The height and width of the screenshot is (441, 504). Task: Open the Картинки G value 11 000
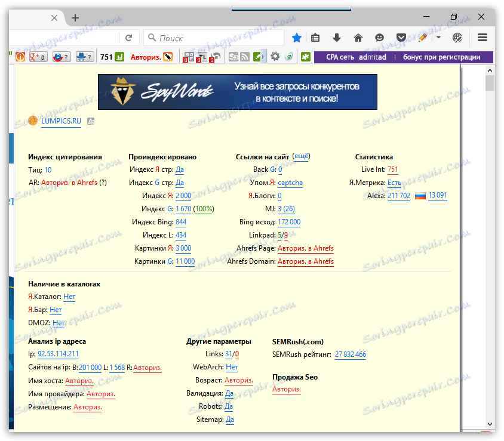tap(185, 261)
